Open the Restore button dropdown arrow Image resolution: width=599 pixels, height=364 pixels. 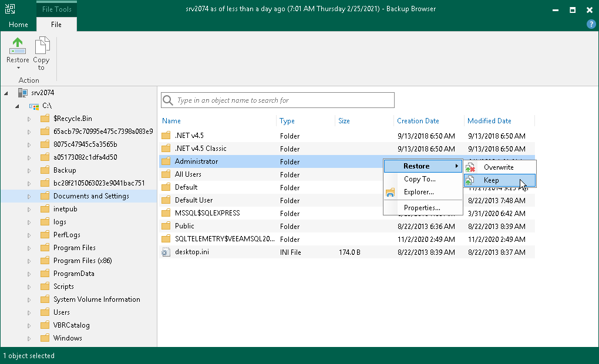tap(18, 68)
